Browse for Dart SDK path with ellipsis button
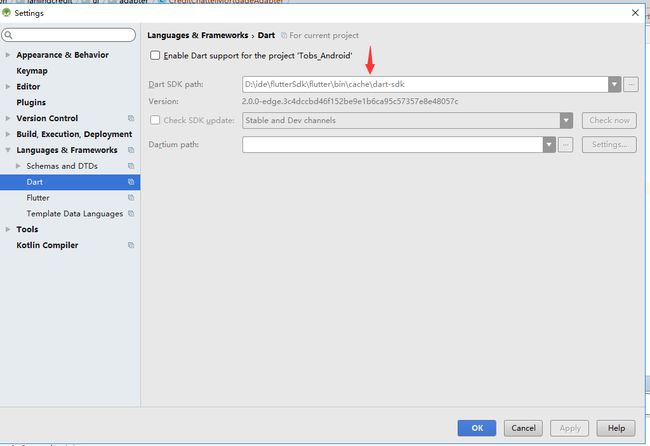The image size is (650, 446). coord(631,85)
